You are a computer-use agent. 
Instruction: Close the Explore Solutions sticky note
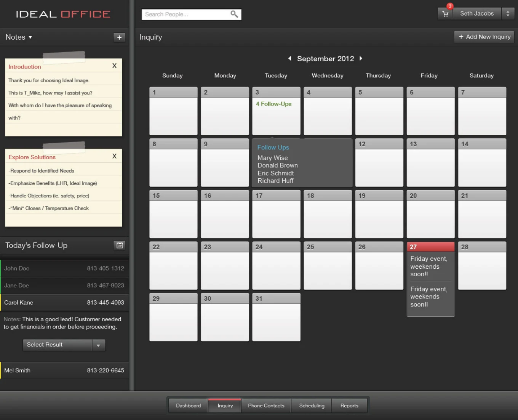pos(114,156)
